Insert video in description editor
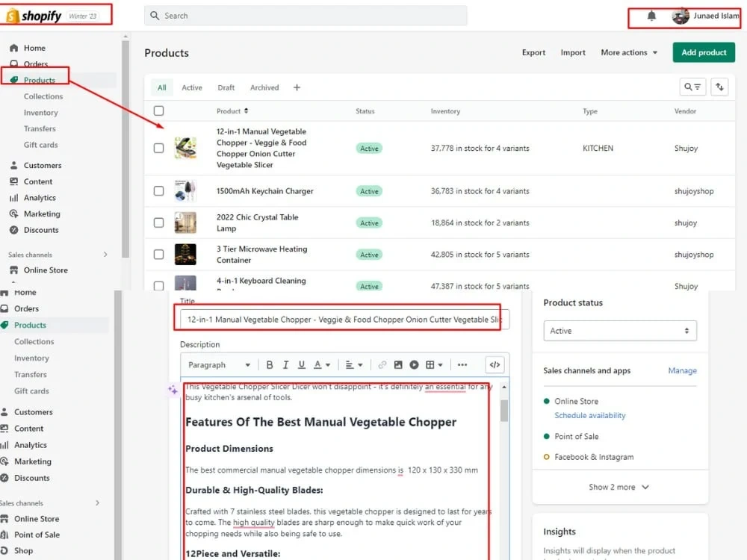This screenshot has height=560, width=747. coord(414,365)
